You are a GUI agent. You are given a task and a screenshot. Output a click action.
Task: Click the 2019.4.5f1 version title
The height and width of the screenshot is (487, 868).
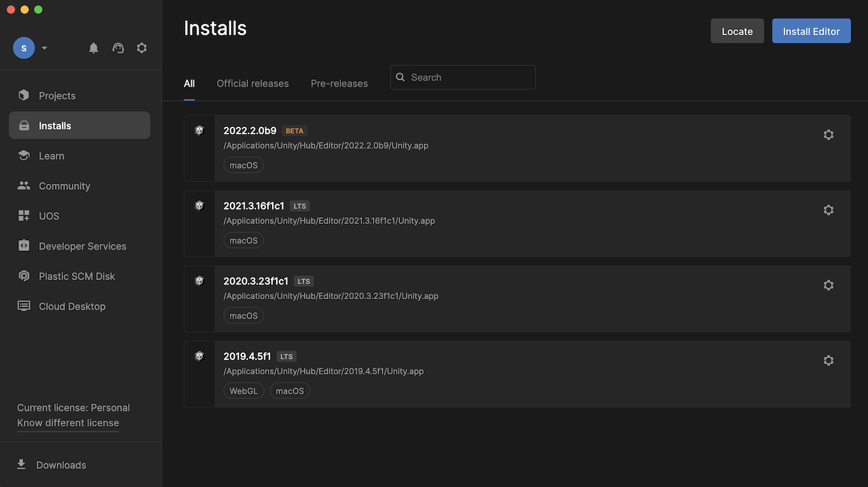(x=247, y=356)
